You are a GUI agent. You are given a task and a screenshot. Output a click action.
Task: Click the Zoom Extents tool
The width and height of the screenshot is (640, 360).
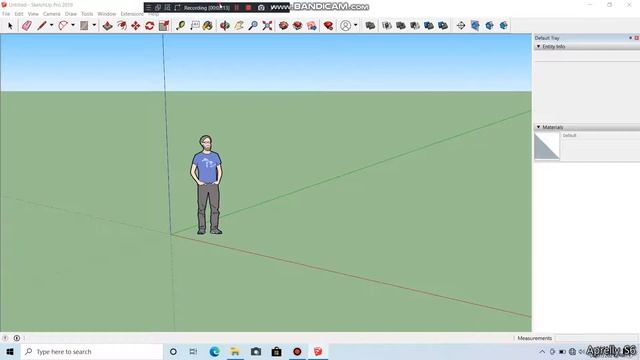coord(267,26)
